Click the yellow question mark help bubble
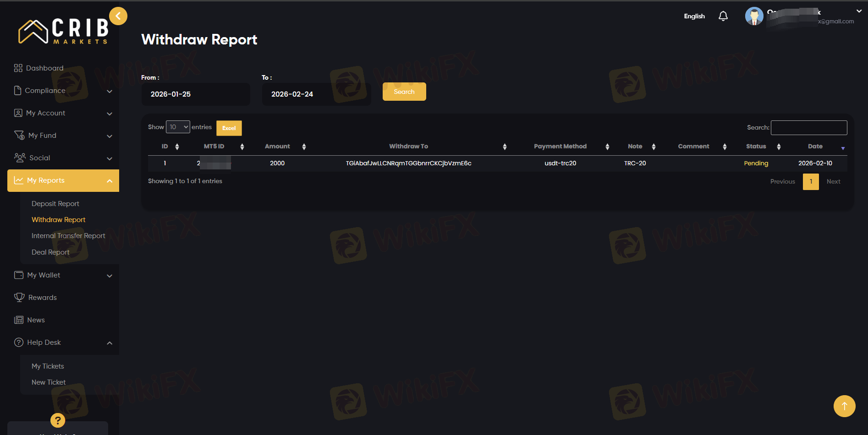Viewport: 868px width, 435px height. point(58,420)
